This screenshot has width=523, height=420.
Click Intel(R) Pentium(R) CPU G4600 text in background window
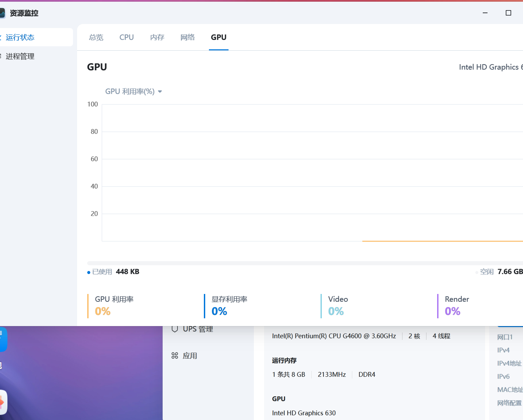[x=334, y=336]
